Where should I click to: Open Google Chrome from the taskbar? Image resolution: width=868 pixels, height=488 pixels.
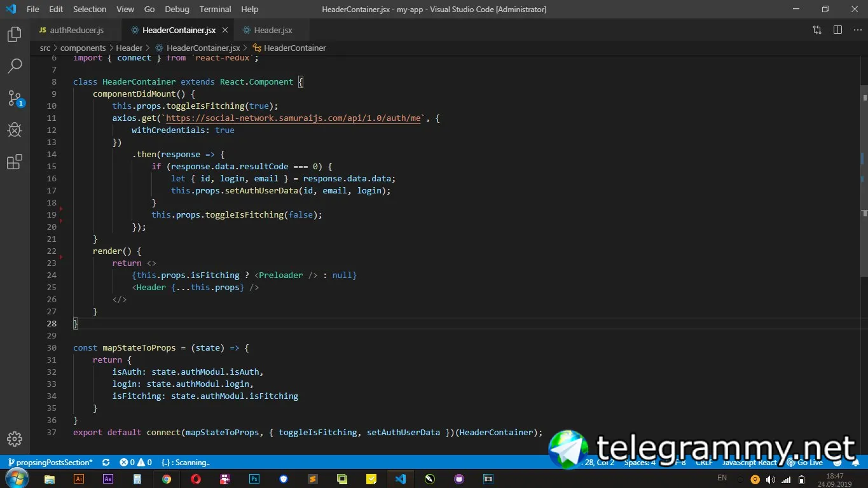coord(167,479)
